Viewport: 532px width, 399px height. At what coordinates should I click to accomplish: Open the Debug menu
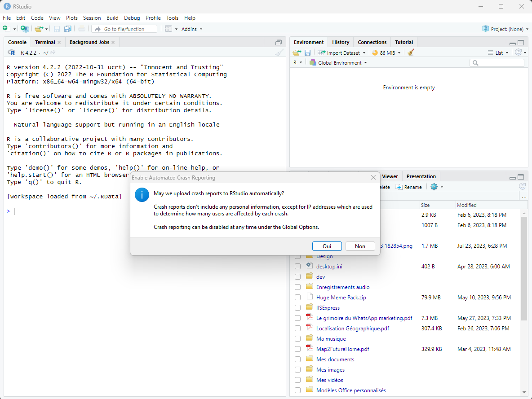(132, 18)
